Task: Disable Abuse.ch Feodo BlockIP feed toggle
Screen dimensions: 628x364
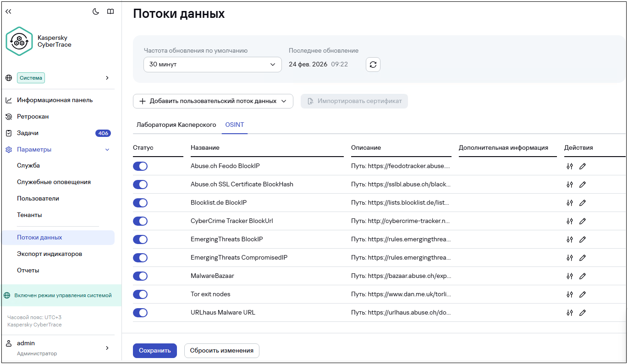Action: [140, 166]
